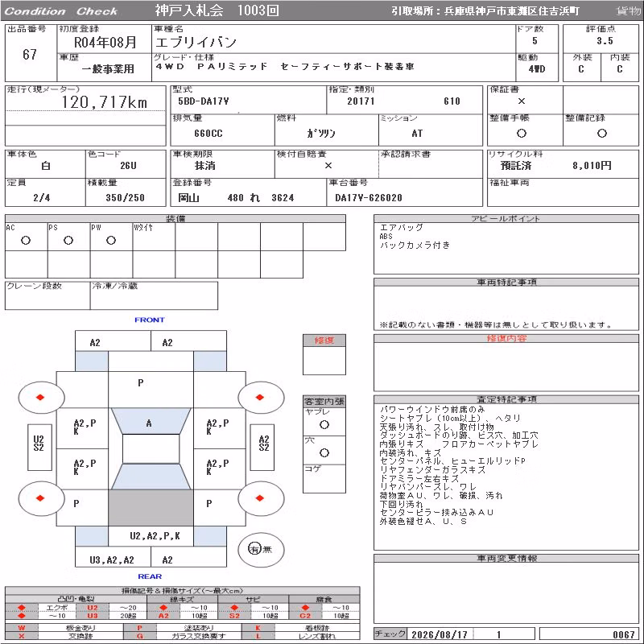Click the red U2 legend swatch

(93, 608)
